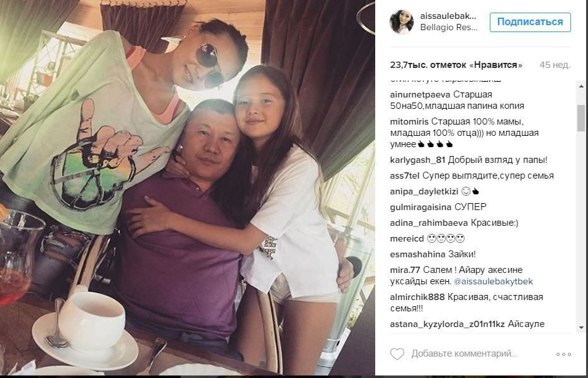Open commenter karlygash_81's profile
Viewport: 588px width, 378px height.
click(417, 160)
